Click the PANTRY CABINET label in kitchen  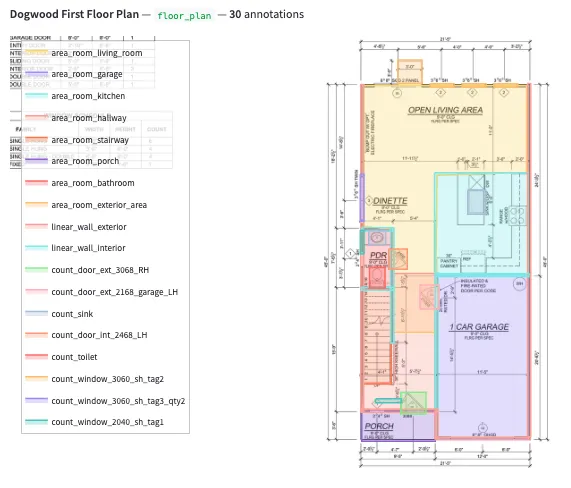449,263
